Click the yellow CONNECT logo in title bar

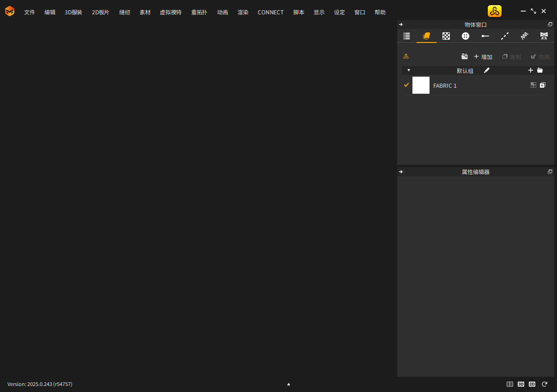(x=494, y=12)
